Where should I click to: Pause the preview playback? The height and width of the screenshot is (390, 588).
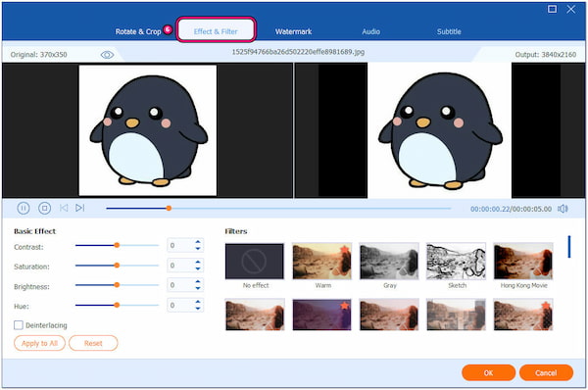(x=24, y=208)
